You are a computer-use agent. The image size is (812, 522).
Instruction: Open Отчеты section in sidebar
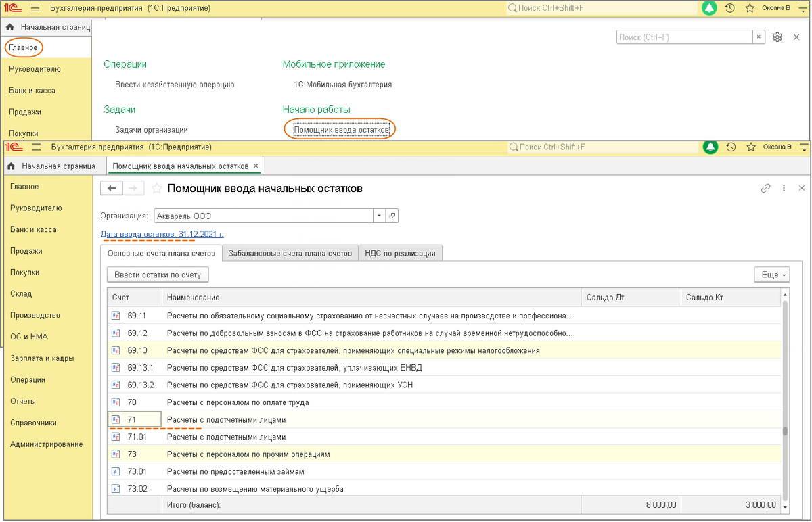[x=23, y=401]
